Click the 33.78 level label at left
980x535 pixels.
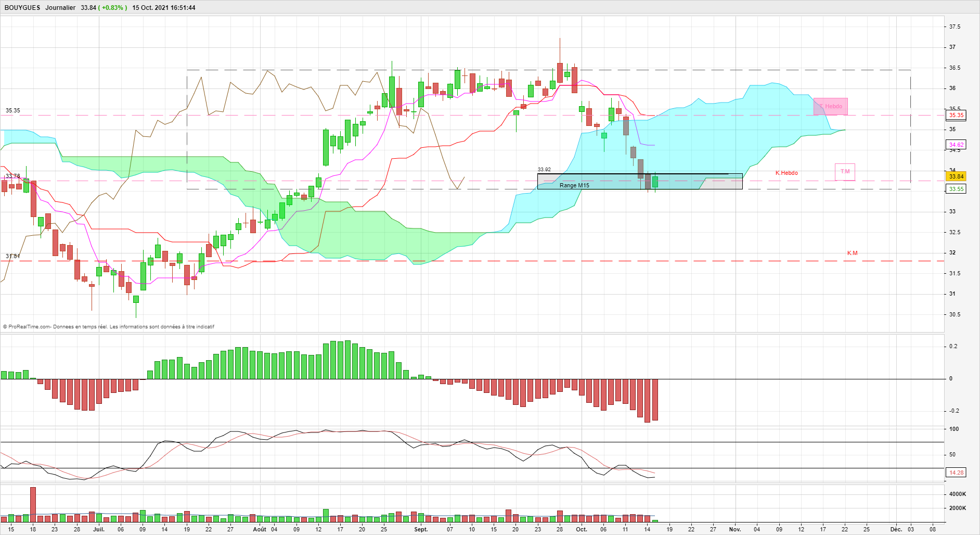(13, 176)
